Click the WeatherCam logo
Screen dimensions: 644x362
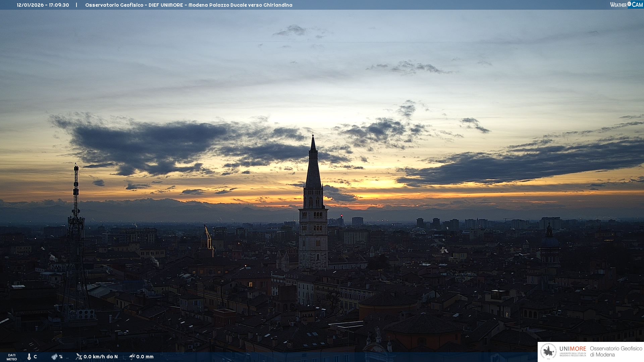tap(626, 5)
